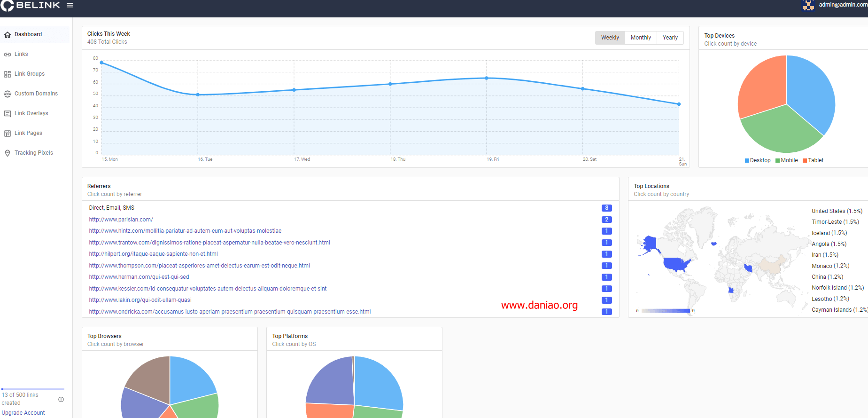868x418 pixels.
Task: Click 'Norfolk Island (1.2%)' location entry
Action: tap(838, 288)
